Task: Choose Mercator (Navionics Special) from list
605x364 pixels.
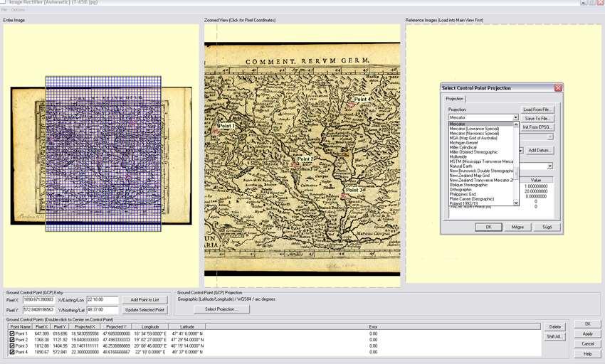Action: pyautogui.click(x=474, y=134)
